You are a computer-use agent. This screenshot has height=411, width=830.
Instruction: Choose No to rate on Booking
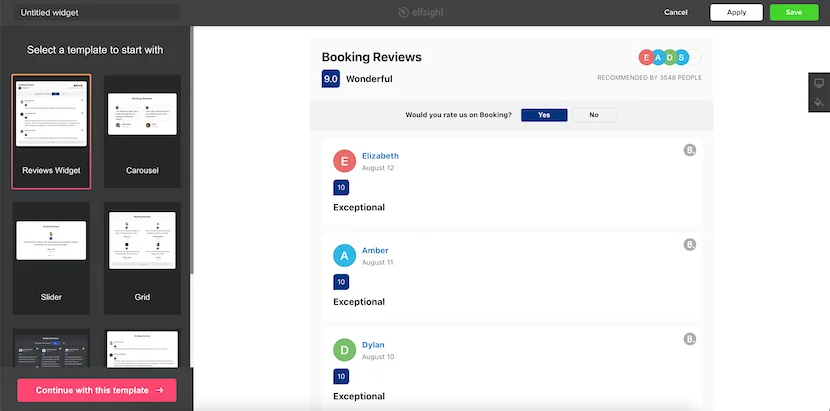(594, 115)
